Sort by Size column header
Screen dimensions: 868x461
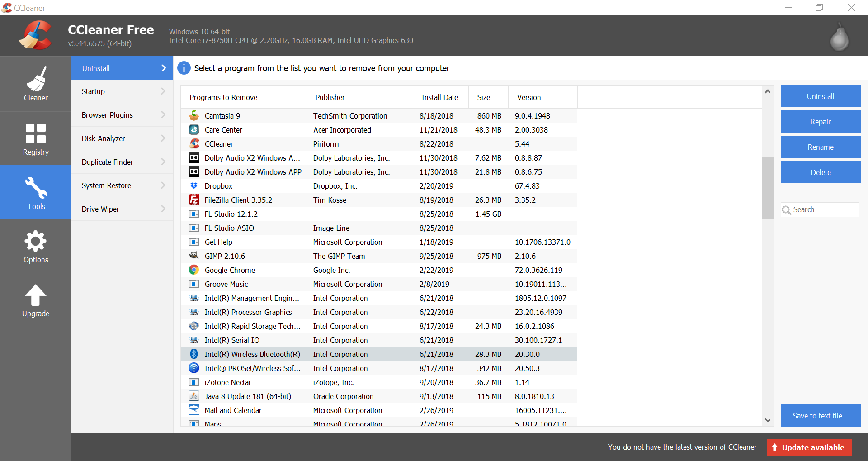coord(489,97)
